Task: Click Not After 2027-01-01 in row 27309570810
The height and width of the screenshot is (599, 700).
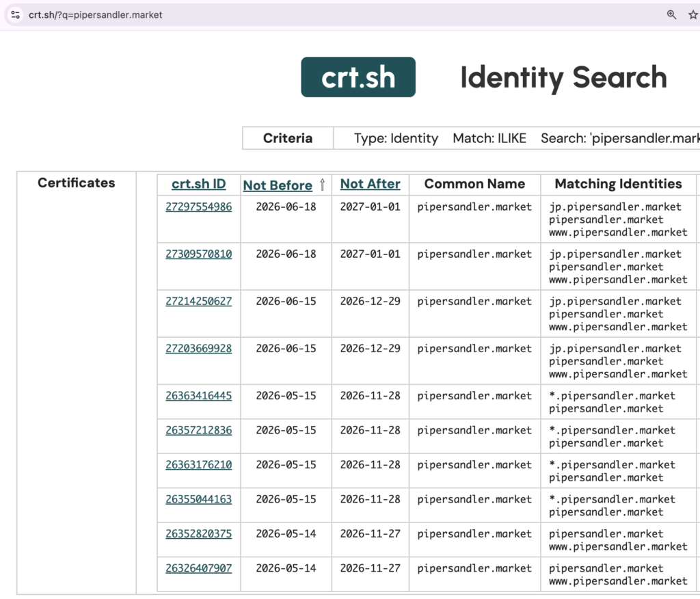Action: coord(370,254)
